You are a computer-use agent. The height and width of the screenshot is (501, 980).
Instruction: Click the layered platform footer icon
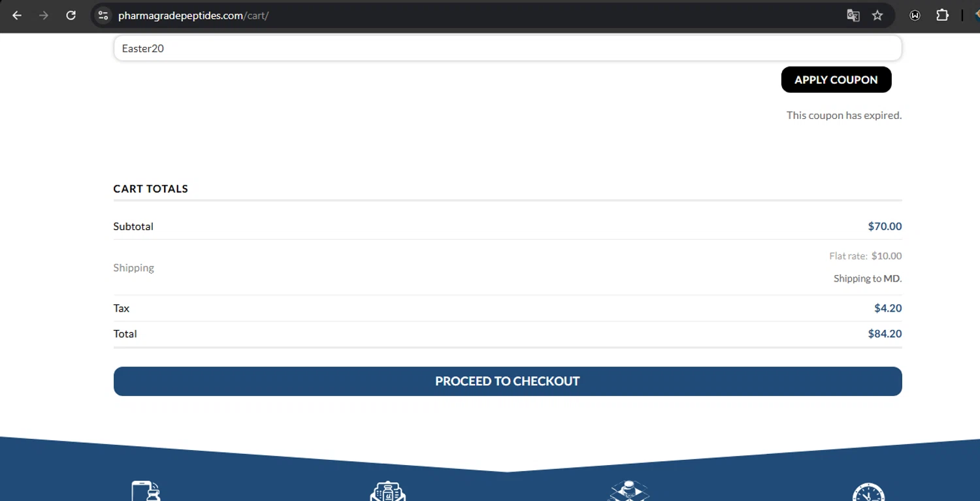tap(629, 491)
